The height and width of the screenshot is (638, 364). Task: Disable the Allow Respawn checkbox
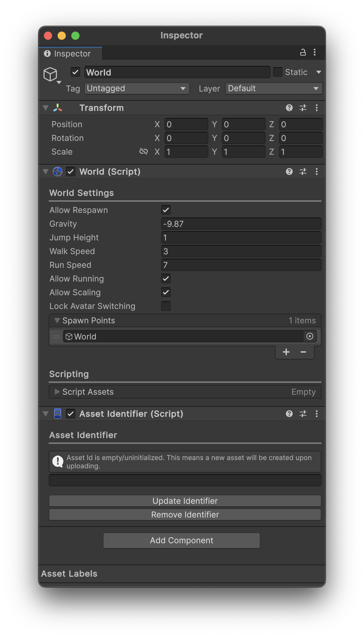166,210
